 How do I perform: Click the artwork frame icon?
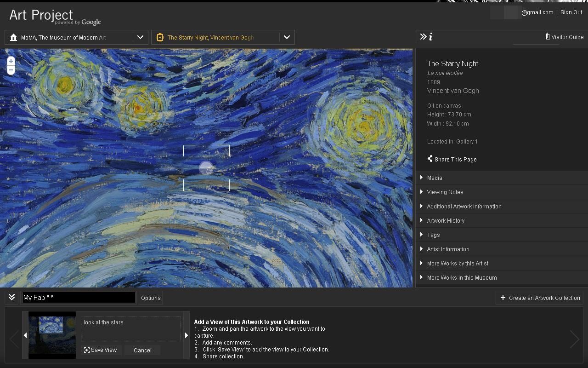(160, 37)
